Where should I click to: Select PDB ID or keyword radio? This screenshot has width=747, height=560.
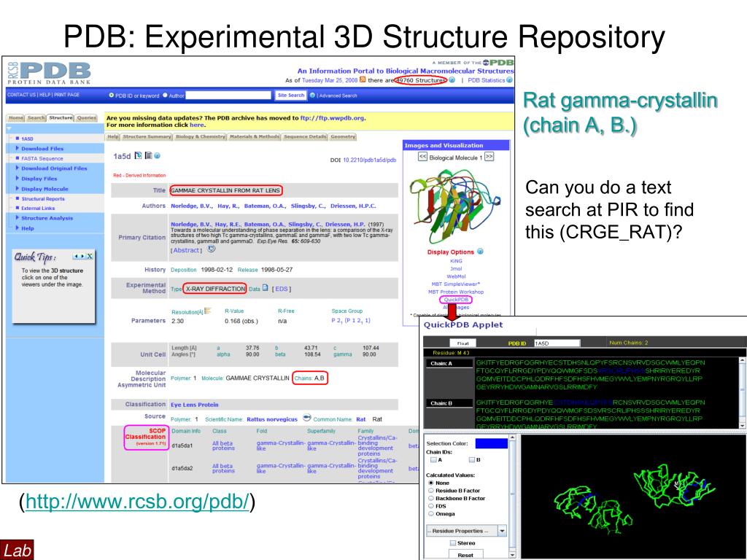tap(112, 96)
